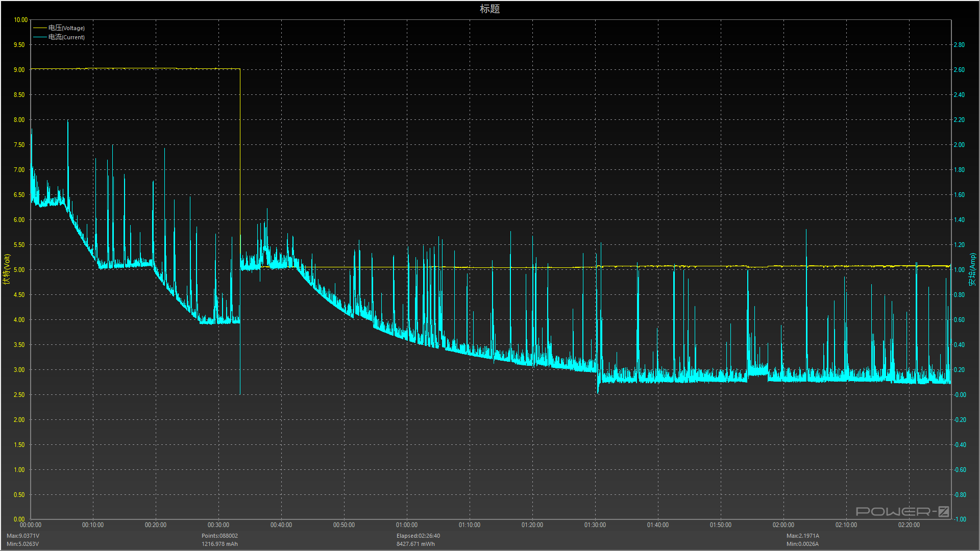Click the 伏特(Volt) left axis label

[x=7, y=269]
